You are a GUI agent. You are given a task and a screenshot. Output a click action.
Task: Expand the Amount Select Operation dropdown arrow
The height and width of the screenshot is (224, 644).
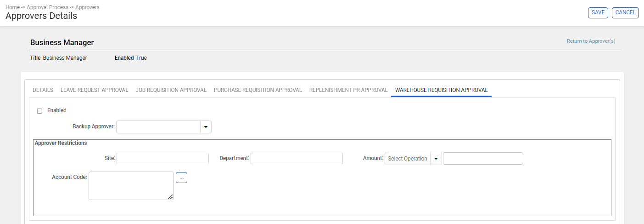436,159
